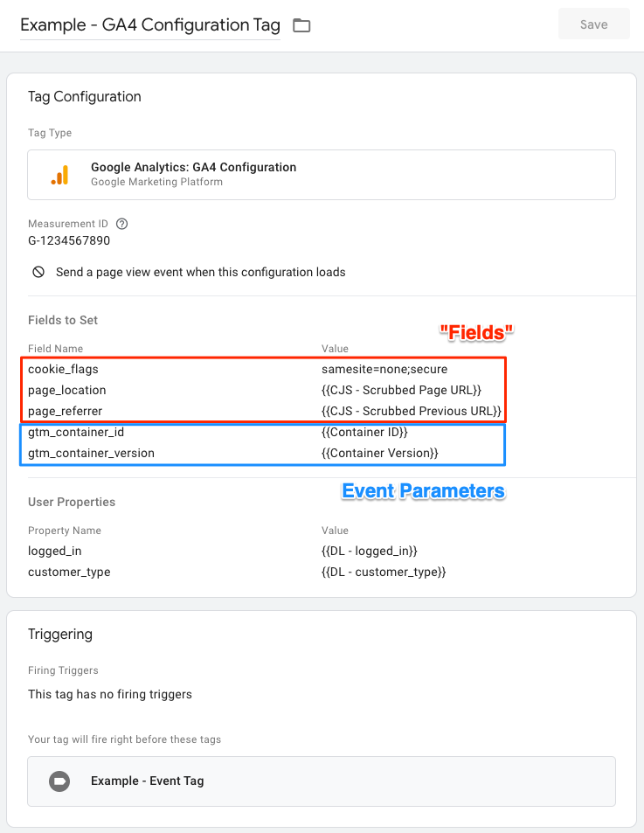Select the Scrubbed Previous URL value
Screen dimensions: 644x833
[412, 411]
